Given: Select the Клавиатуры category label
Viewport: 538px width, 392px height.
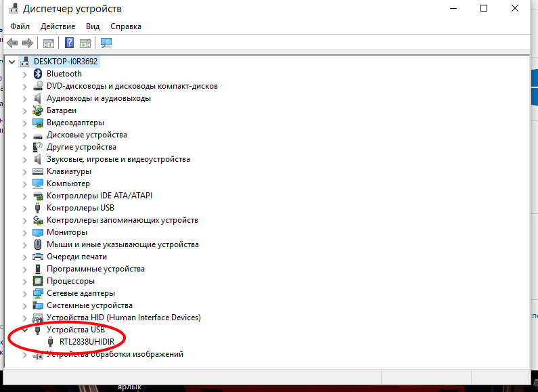Looking at the screenshot, I should pyautogui.click(x=69, y=171).
